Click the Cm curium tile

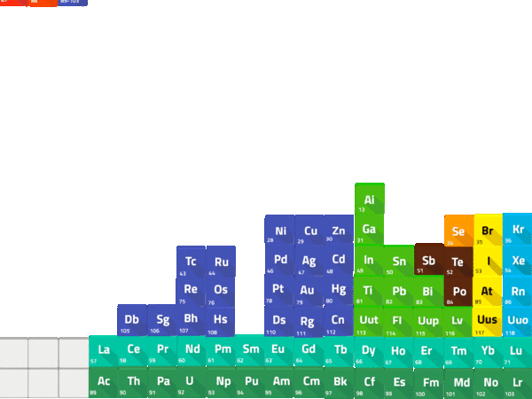[x=309, y=383]
